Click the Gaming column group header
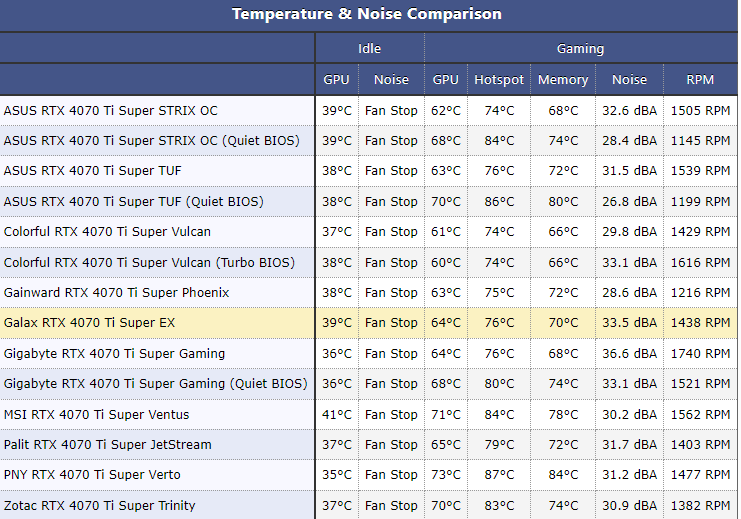Screen dimensions: 741x519 (580, 48)
